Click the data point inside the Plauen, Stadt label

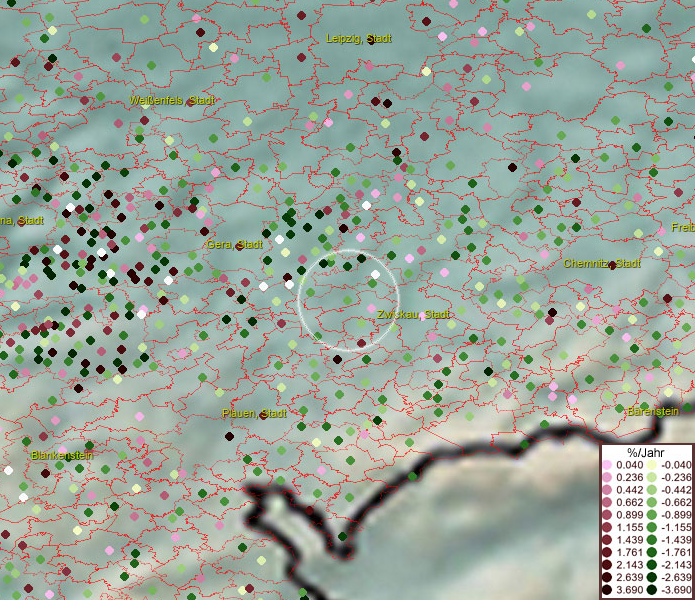(264, 416)
